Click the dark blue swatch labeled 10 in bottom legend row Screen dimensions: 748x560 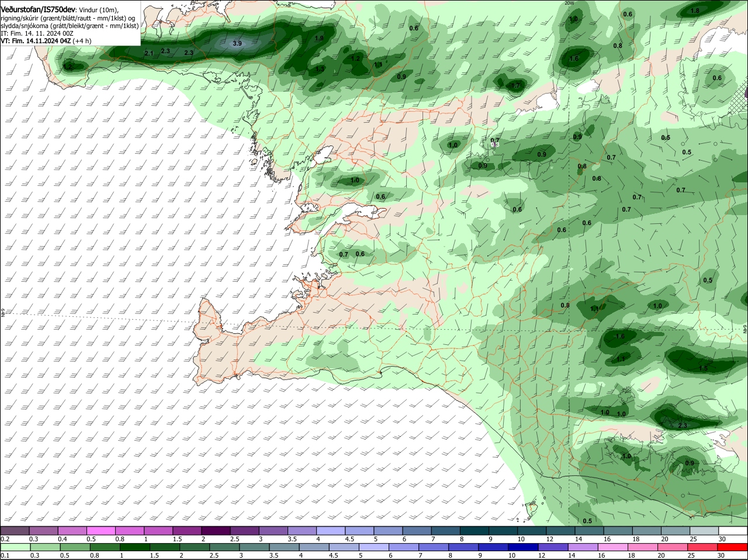[522, 547]
